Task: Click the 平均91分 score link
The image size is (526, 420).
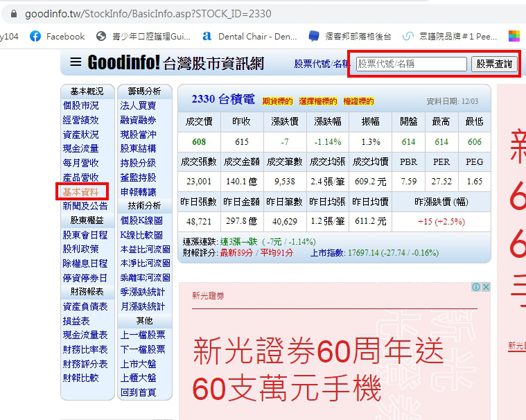Action: [277, 253]
